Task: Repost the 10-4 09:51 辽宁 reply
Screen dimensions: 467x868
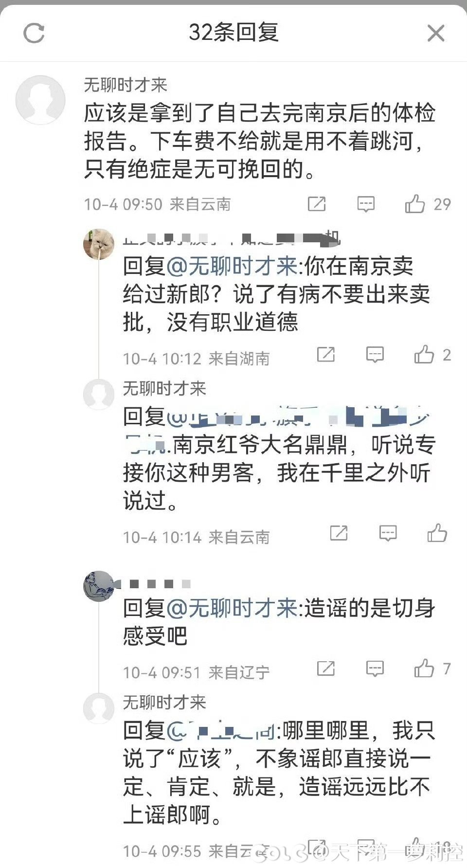Action: coord(326,668)
